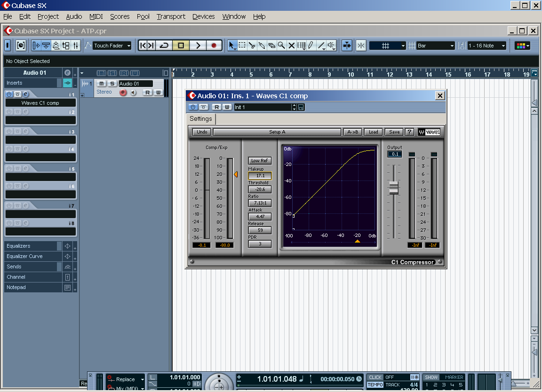Record-enable the Audio 01 track

[x=123, y=92]
